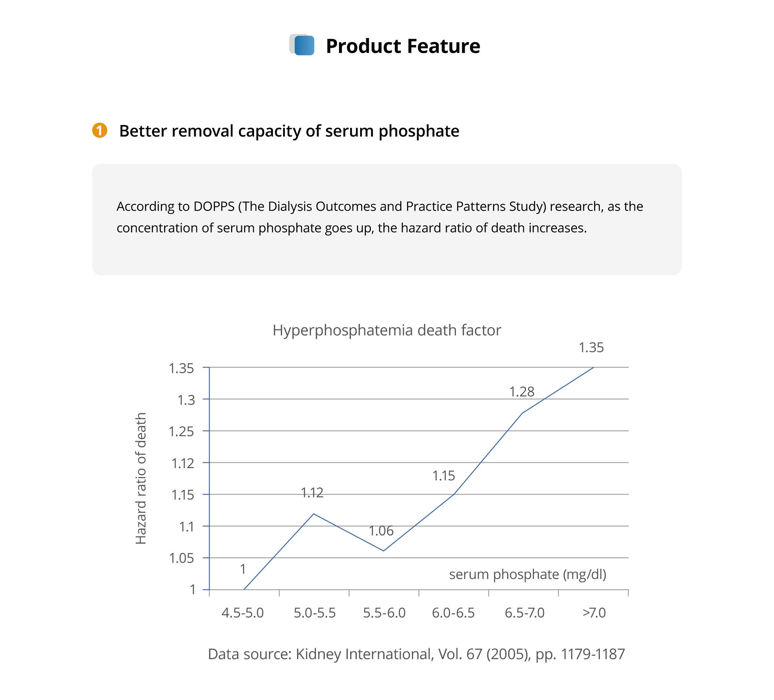Viewport: 774px width, 700px height.
Task: Select the 6.0-6.5 x-axis category
Action: (x=453, y=613)
